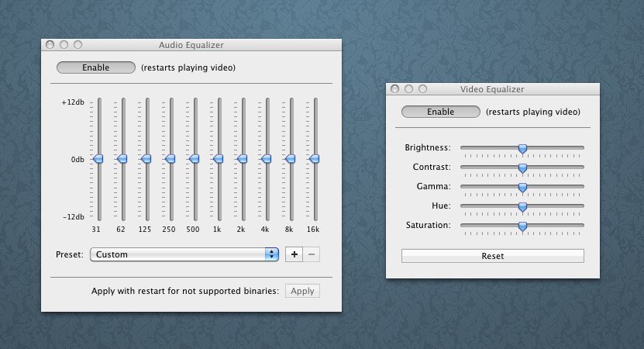Click the 4k band slider handle

[266, 159]
